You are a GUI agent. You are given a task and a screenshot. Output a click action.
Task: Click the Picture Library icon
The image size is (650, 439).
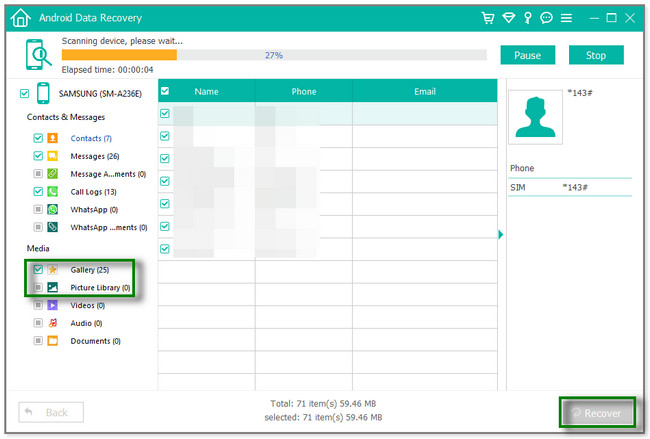(x=53, y=287)
